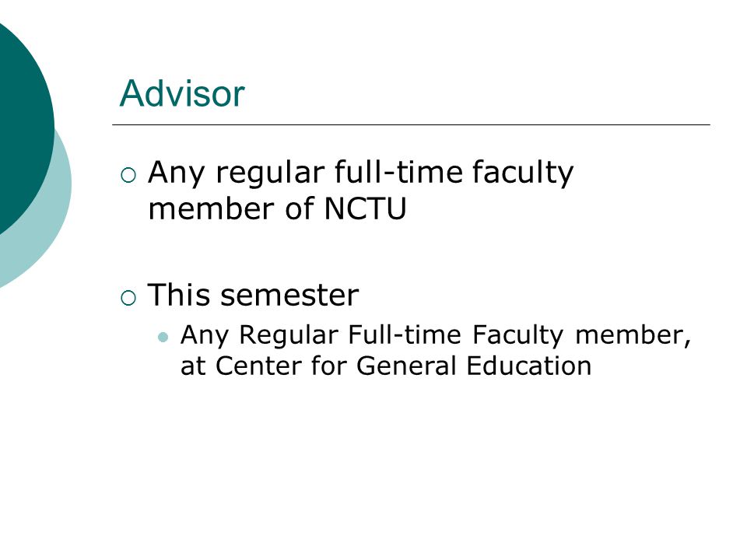Click the word 'semester'
Viewport: 747px width, 560px height.
[x=289, y=296]
